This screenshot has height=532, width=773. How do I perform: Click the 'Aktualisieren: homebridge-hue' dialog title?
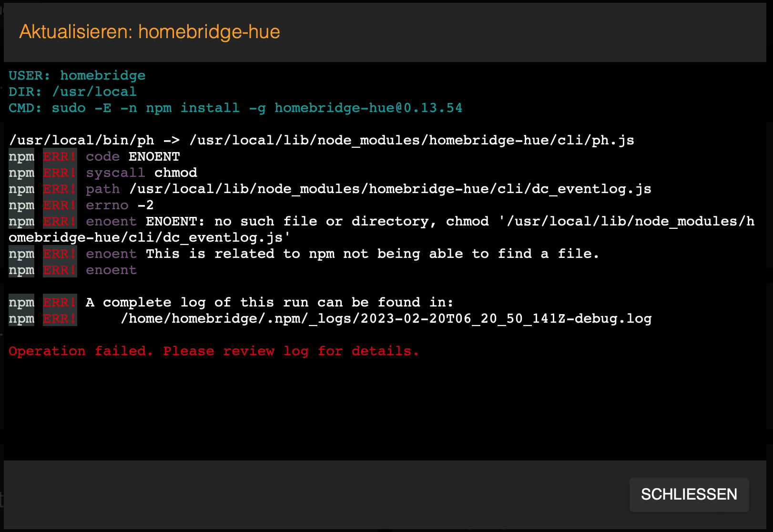click(x=150, y=32)
